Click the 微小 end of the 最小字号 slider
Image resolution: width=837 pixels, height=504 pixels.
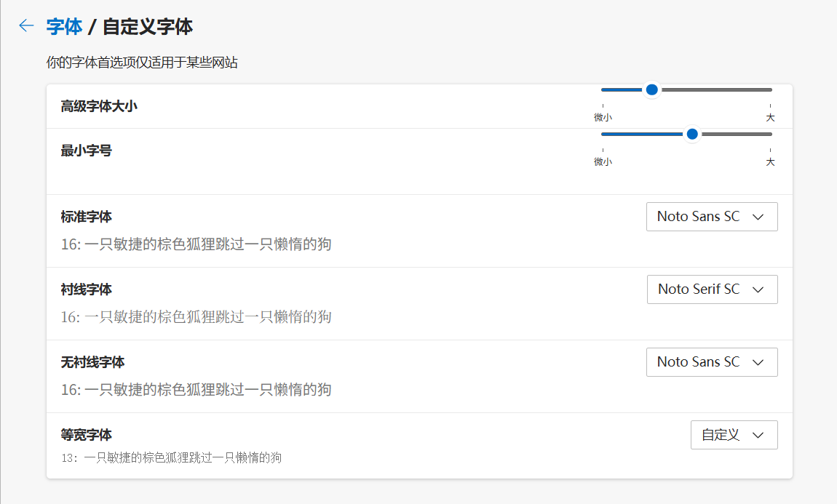tap(603, 134)
